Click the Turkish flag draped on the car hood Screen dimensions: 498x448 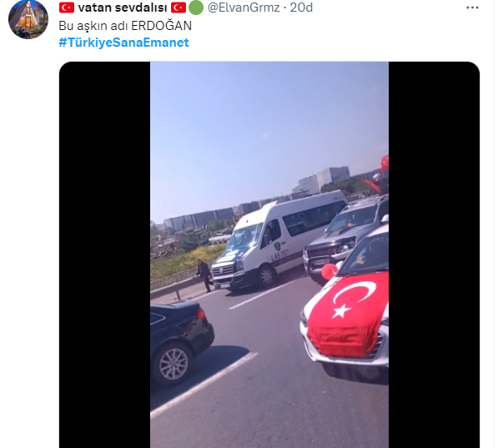(348, 314)
